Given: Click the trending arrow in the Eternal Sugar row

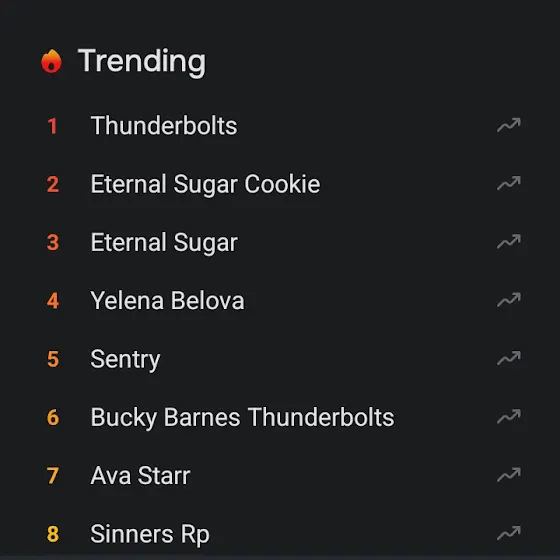Looking at the screenshot, I should point(509,242).
